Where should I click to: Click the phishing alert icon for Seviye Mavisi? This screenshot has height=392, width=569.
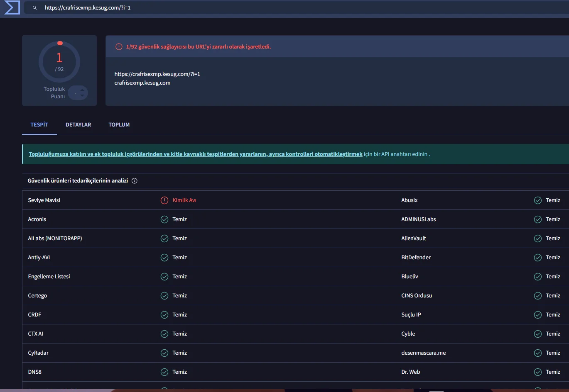[x=164, y=200]
